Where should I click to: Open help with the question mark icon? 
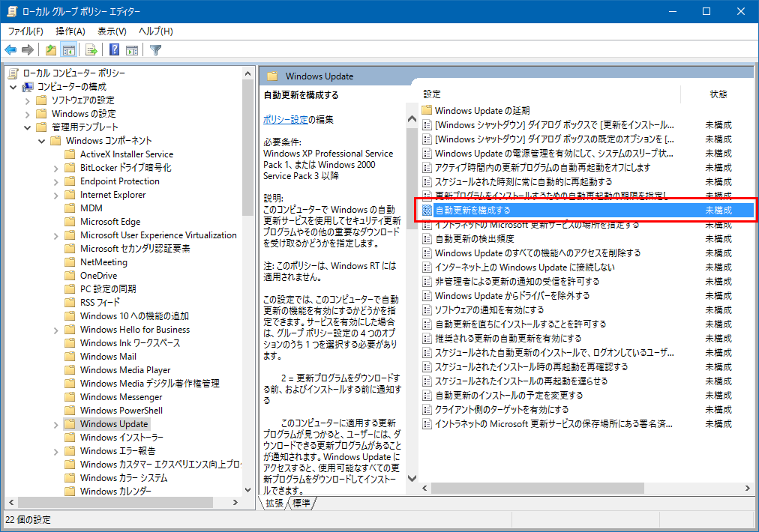point(114,49)
